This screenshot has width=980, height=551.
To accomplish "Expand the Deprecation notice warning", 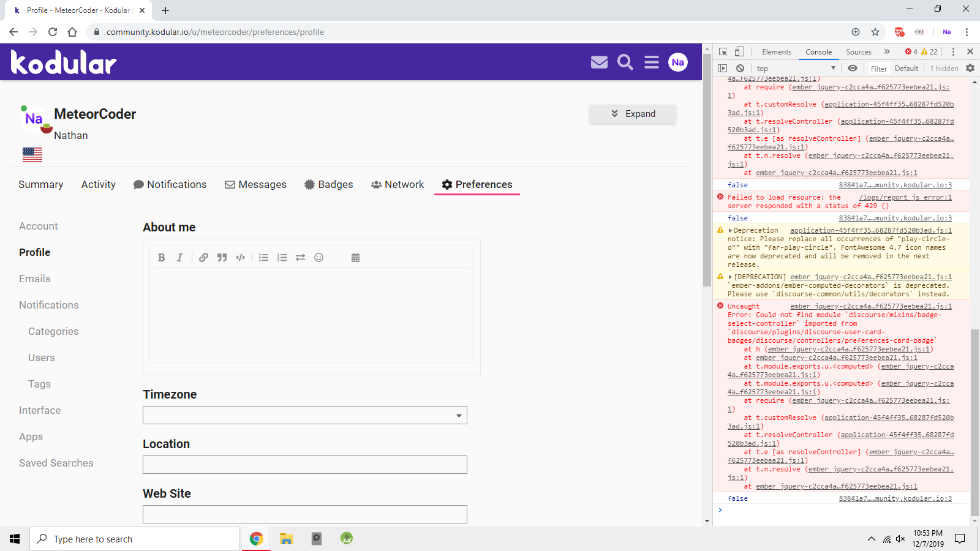I will coord(730,231).
